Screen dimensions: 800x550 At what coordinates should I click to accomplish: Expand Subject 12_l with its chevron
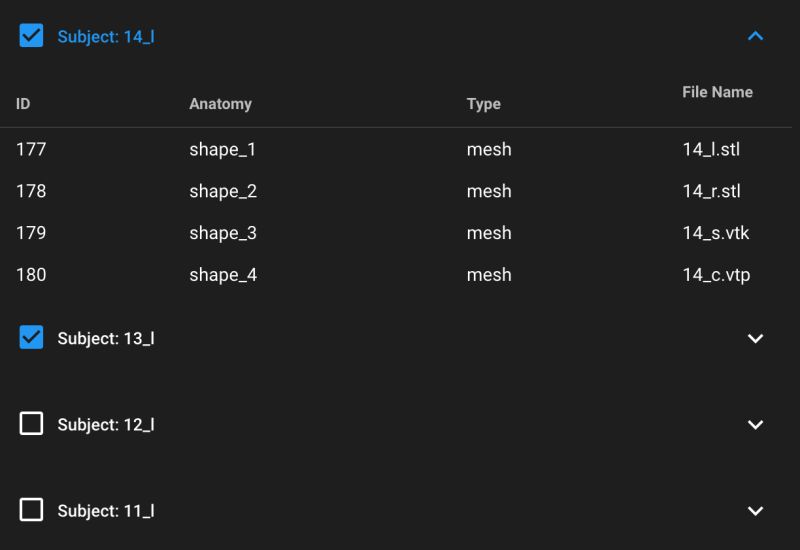[x=755, y=424]
